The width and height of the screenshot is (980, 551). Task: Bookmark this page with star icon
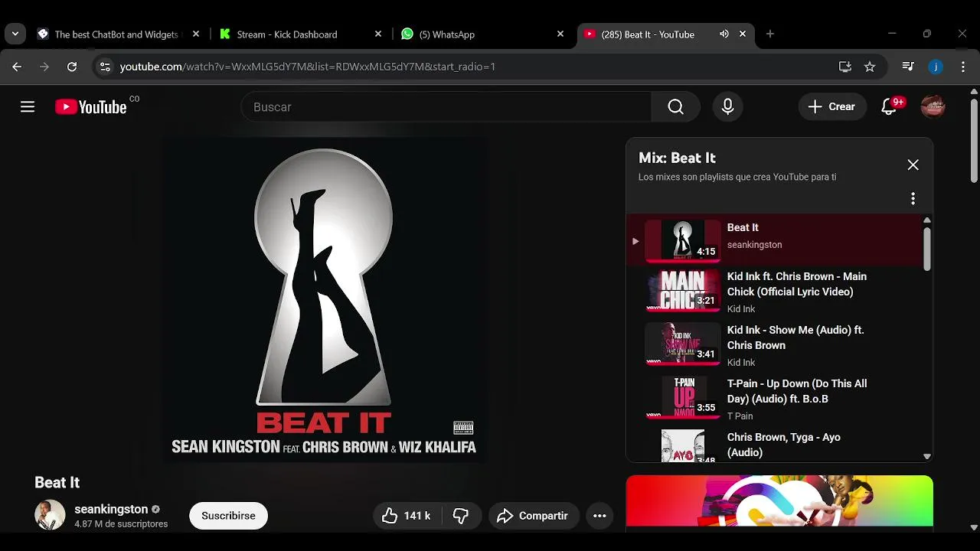(x=870, y=67)
